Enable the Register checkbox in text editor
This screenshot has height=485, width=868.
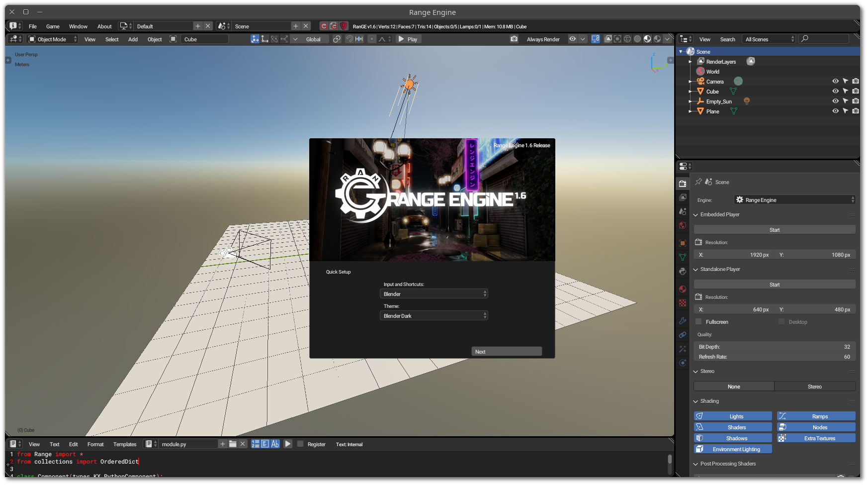click(300, 444)
